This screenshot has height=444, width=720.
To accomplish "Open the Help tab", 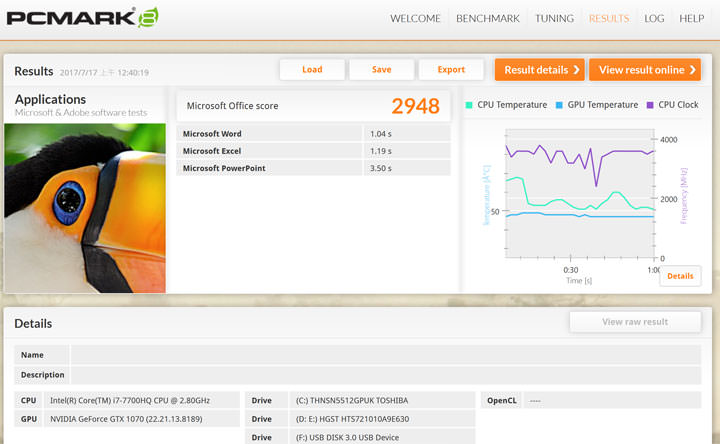I will [x=692, y=19].
